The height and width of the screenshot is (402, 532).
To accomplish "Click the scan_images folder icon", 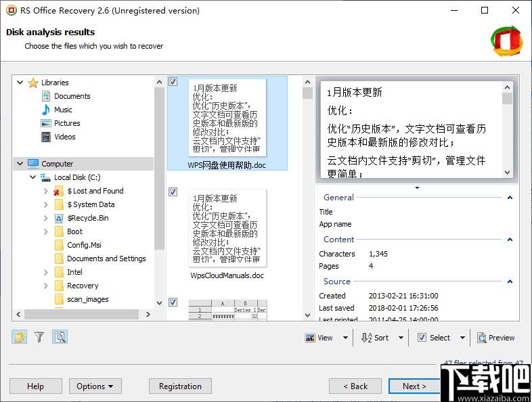I will pos(59,299).
